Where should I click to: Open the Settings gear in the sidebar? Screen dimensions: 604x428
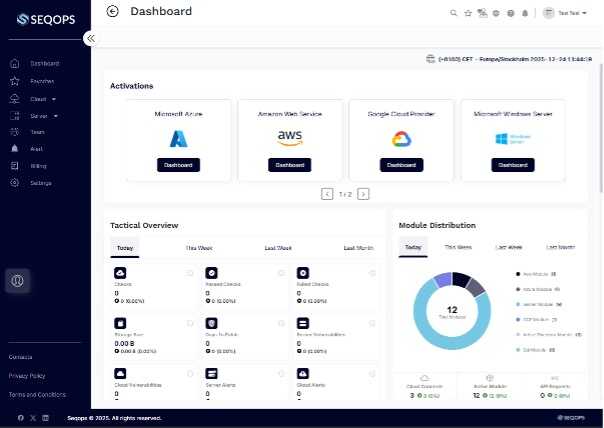pos(15,183)
